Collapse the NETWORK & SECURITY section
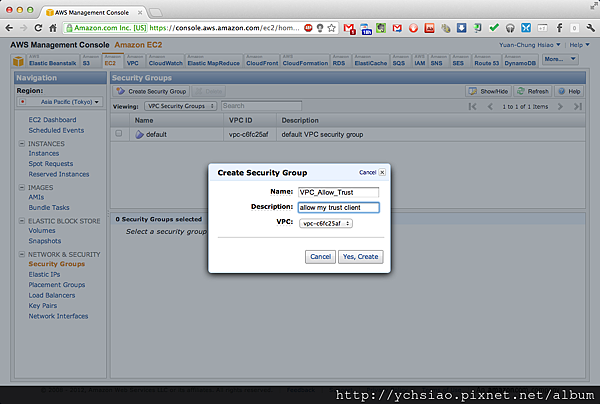This screenshot has width=600, height=404. [22, 254]
